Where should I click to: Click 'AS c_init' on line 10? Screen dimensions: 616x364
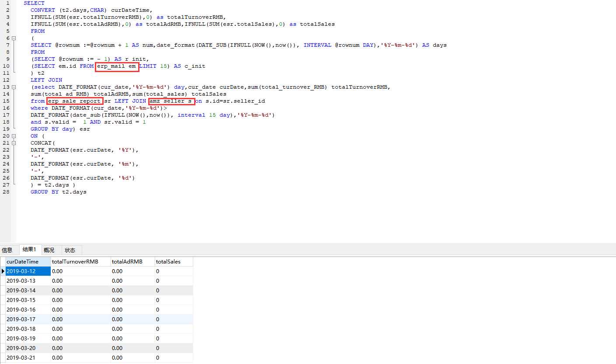(189, 66)
